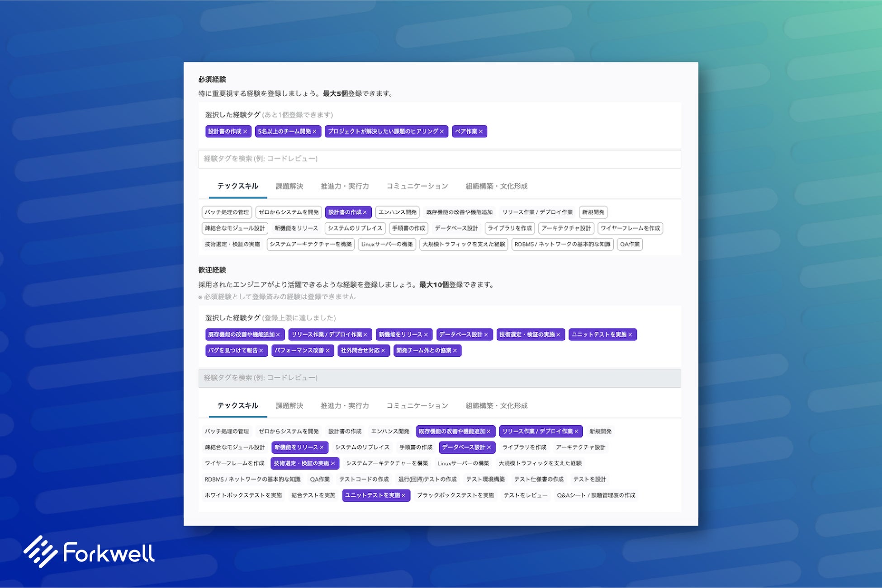Click the テスト環境構築 tag in welcome list
882x588 pixels.
pyautogui.click(x=485, y=480)
